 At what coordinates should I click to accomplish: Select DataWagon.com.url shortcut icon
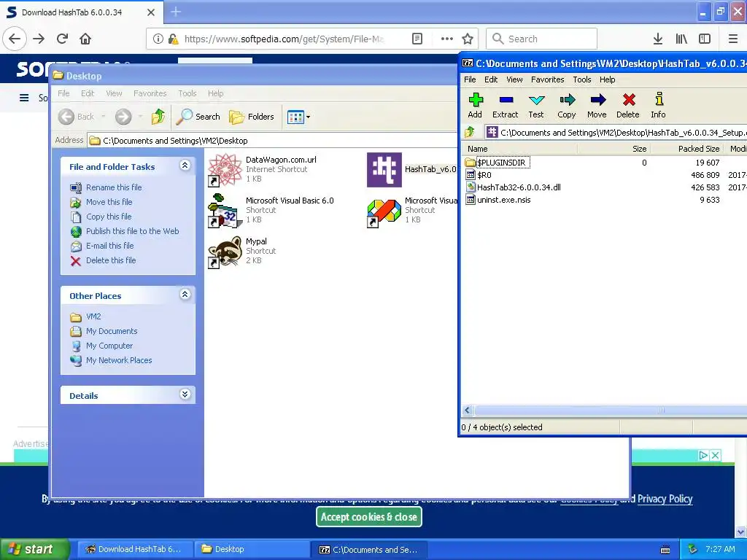point(225,169)
